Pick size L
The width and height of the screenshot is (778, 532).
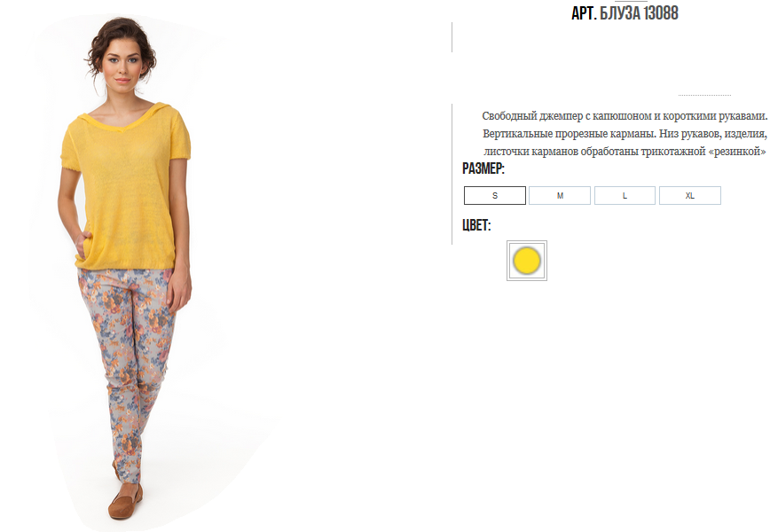click(x=625, y=195)
